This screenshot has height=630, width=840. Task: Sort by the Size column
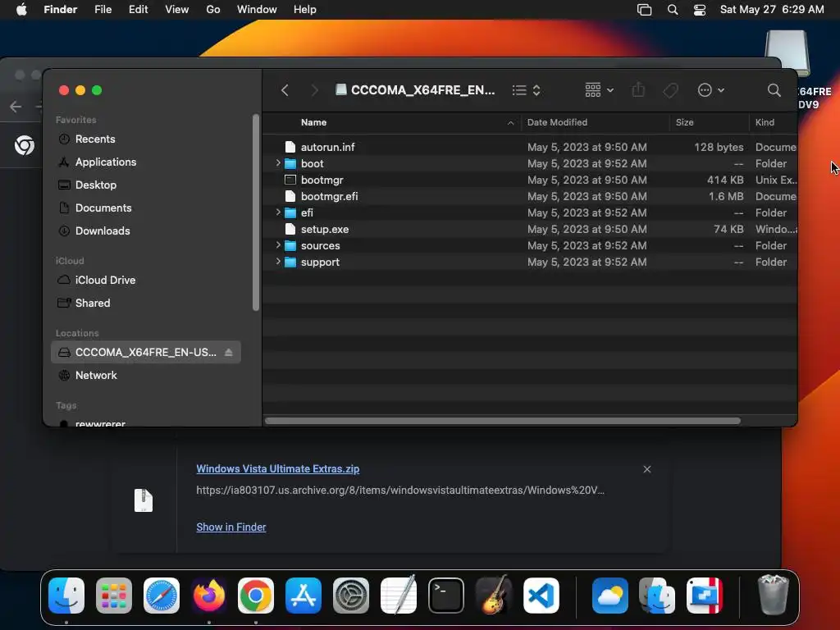pyautogui.click(x=684, y=122)
